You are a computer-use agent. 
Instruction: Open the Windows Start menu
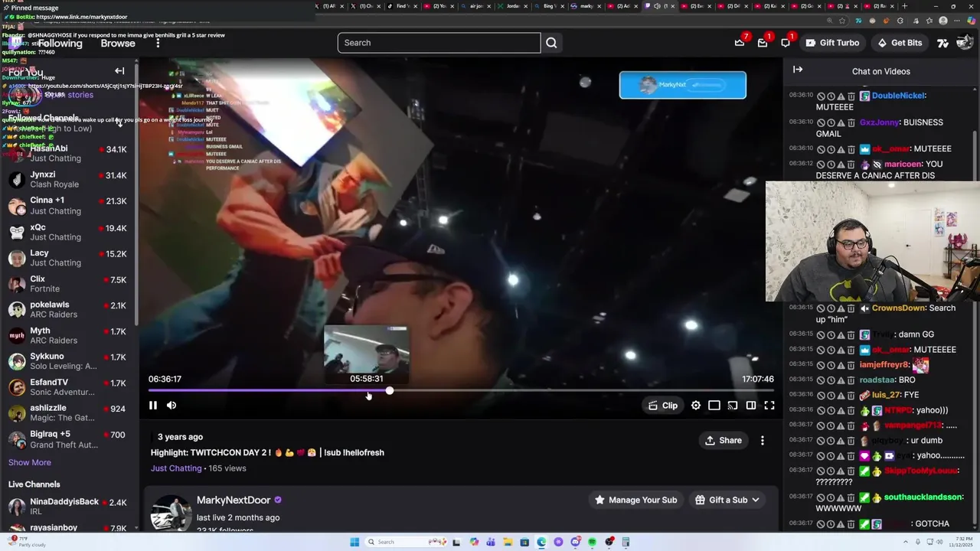point(354,542)
